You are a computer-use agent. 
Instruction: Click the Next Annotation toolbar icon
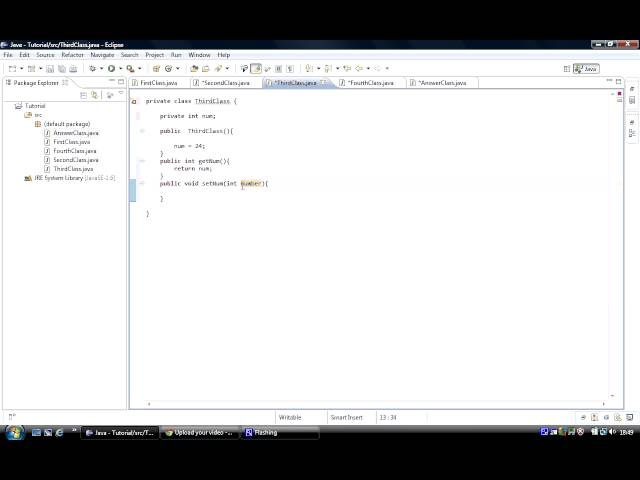coord(309,69)
